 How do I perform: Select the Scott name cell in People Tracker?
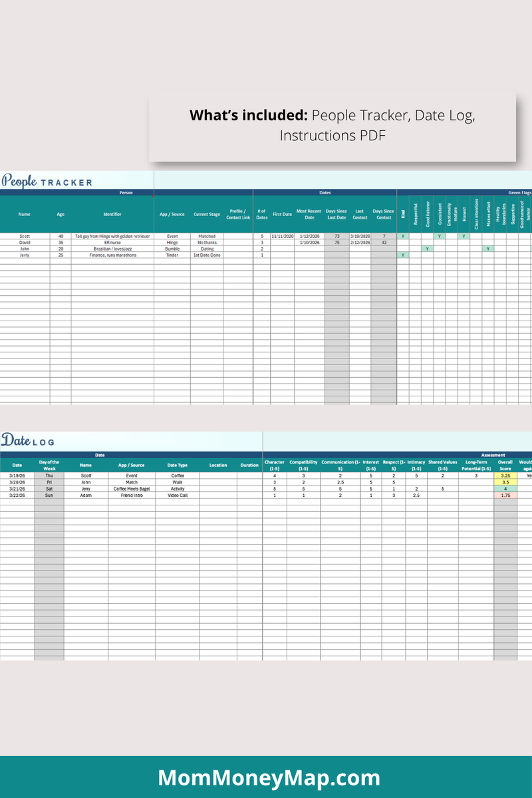(25, 236)
